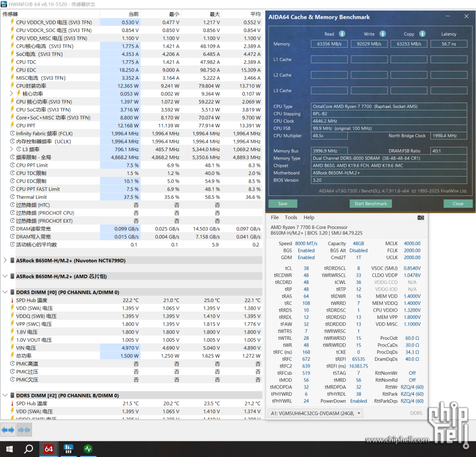The width and height of the screenshot is (476, 457).
Task: Expand the 核心功率 row
Action: (x=11, y=93)
